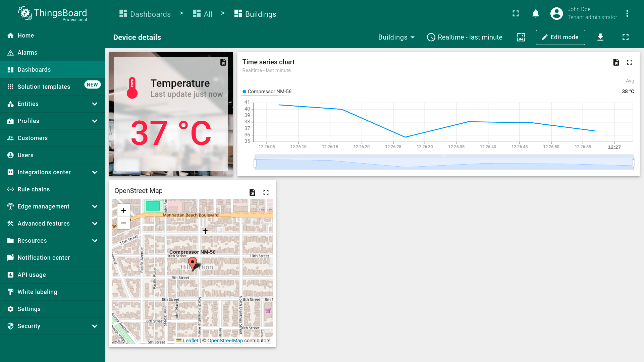The image size is (644, 362).
Task: Open Alarms from sidebar
Action: click(28, 53)
